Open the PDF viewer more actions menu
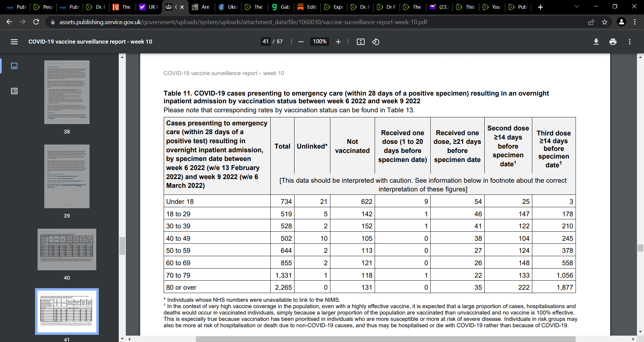644x342 pixels. pos(630,42)
